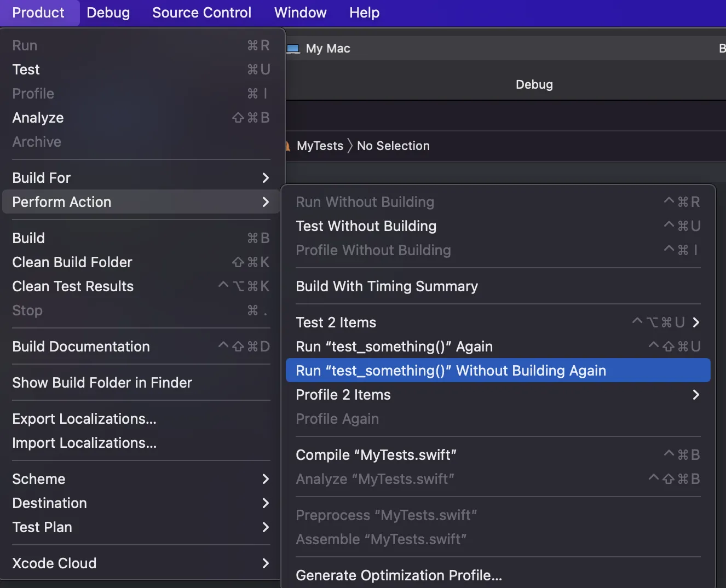Select Generate Optimization Profile…

tap(399, 575)
